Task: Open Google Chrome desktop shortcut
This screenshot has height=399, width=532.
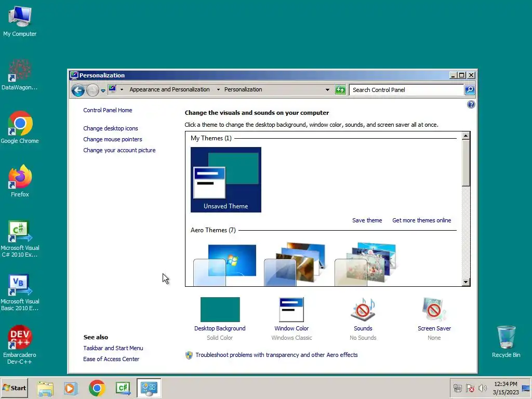Action: [x=20, y=128]
